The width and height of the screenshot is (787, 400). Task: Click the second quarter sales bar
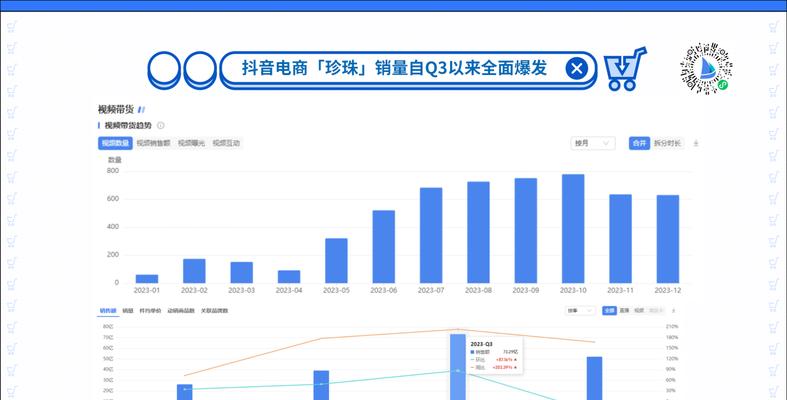(x=321, y=385)
